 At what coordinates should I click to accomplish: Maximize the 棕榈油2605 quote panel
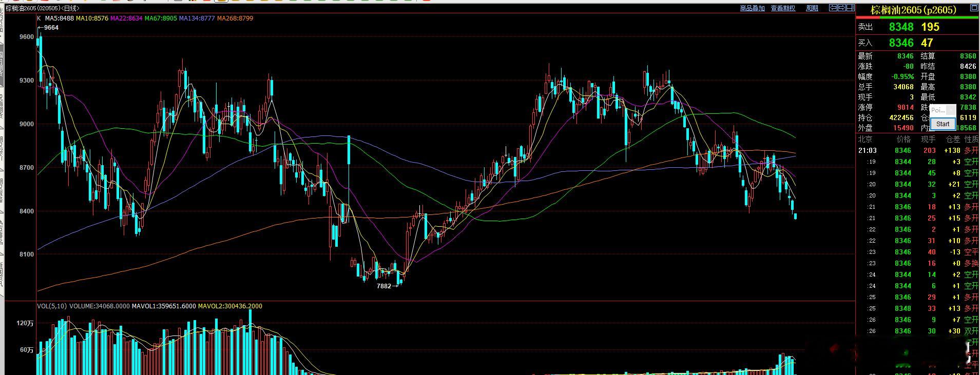pos(974,8)
